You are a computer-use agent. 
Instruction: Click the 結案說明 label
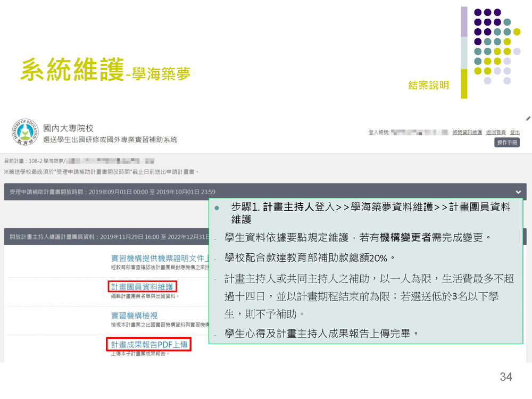tap(428, 85)
